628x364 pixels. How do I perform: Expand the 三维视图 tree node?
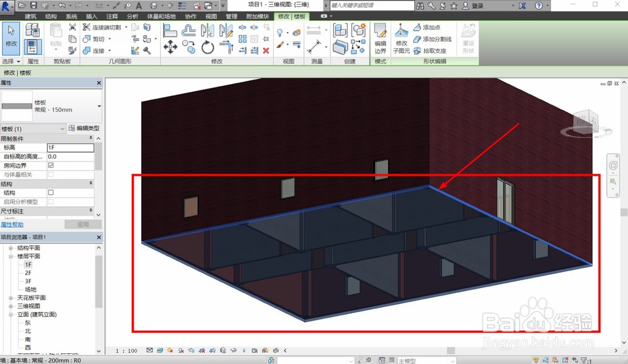[x=11, y=306]
